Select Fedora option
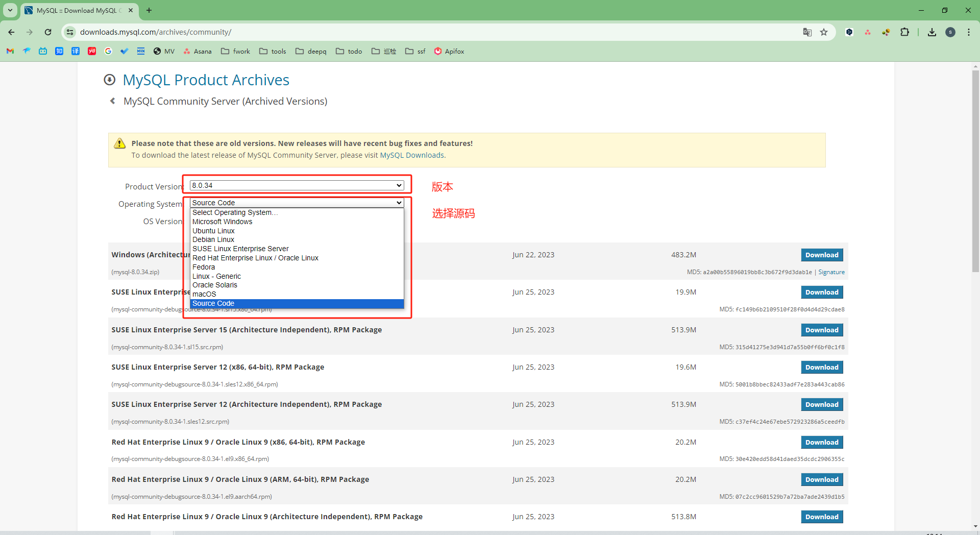This screenshot has height=535, width=980. coord(297,267)
